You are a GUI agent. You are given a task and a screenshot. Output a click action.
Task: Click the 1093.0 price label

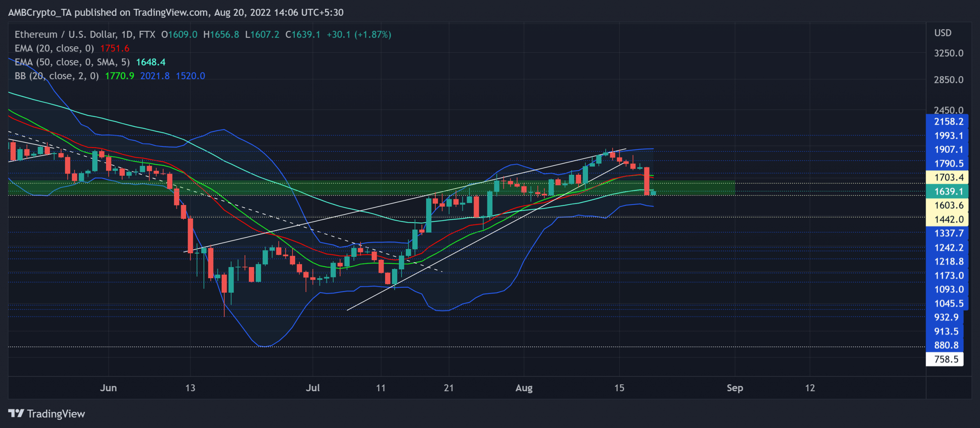pos(947,289)
